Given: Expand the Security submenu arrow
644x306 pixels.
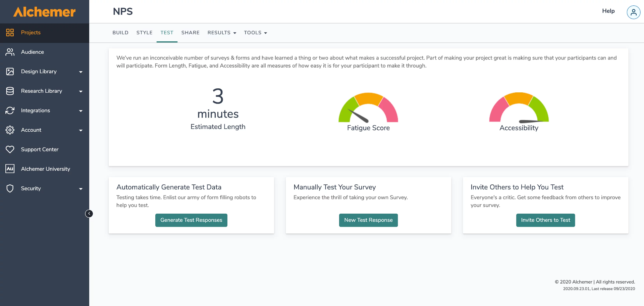Looking at the screenshot, I should pos(81,189).
